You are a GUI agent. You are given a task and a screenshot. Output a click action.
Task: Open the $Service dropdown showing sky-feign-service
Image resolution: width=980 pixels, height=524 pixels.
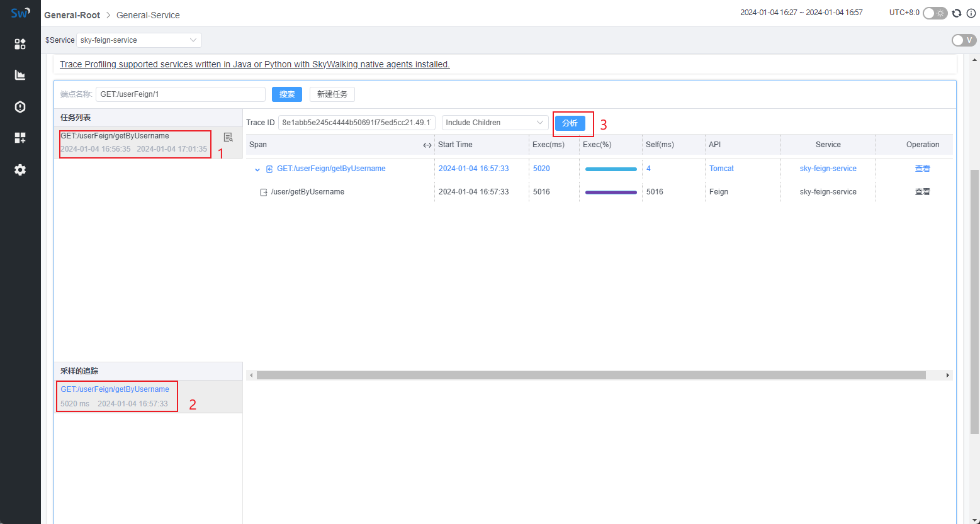click(x=138, y=40)
